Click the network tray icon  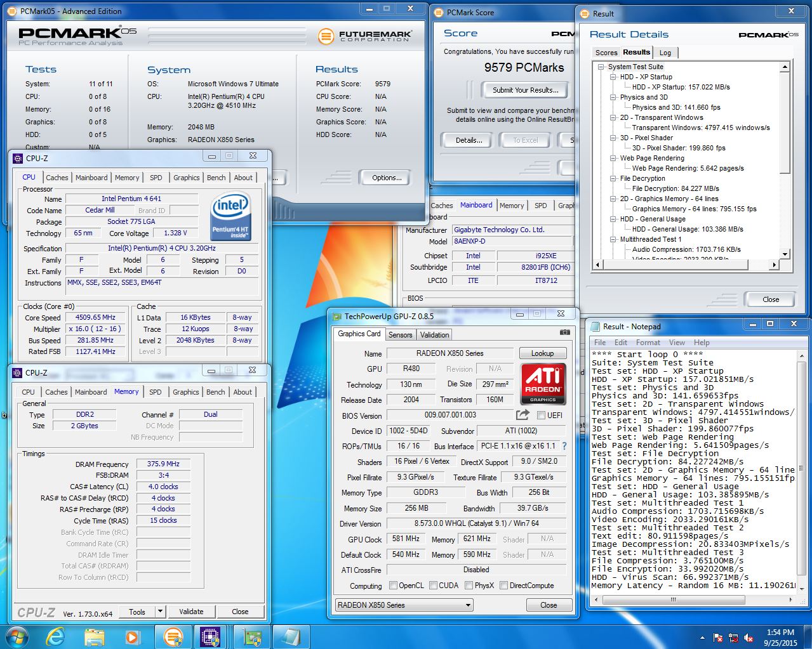pyautogui.click(x=734, y=638)
